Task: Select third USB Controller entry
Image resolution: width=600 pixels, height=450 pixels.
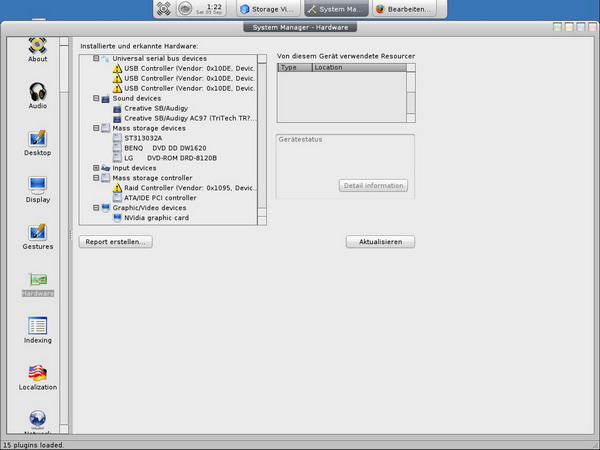Action: [189, 88]
